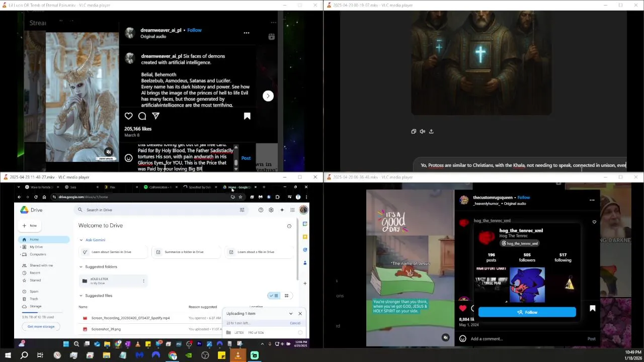Open three-dots menu on dreamweaver_ai_pl post

247,33
